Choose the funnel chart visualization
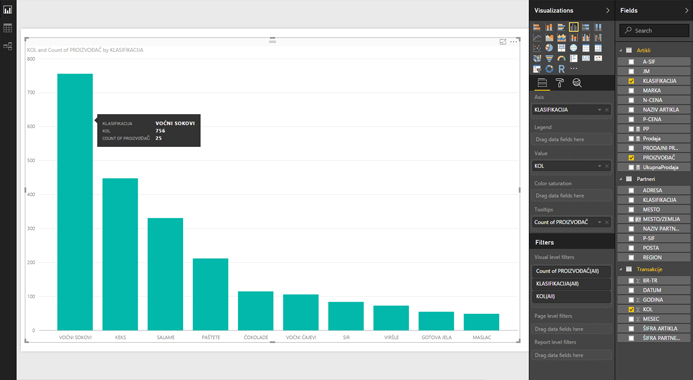 click(549, 58)
